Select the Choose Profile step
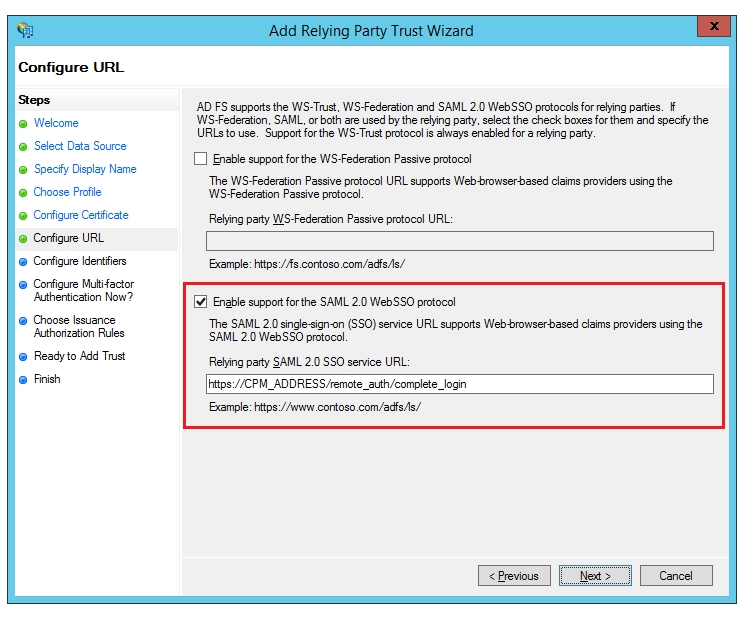Viewport: 749px width, 617px height. pos(67,192)
